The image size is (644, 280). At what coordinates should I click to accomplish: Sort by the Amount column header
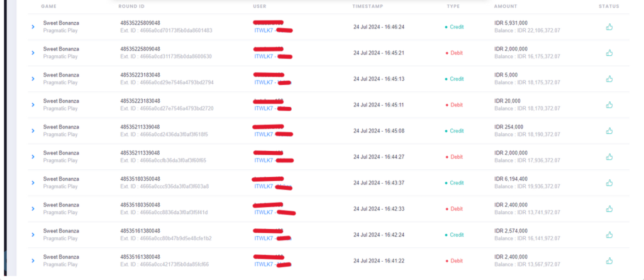coord(506,6)
